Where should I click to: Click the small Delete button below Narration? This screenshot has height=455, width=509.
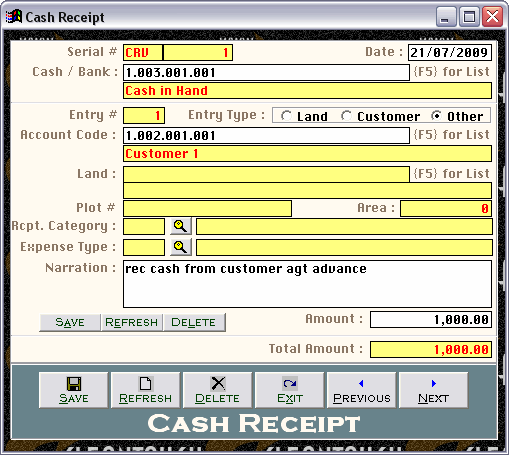point(194,322)
